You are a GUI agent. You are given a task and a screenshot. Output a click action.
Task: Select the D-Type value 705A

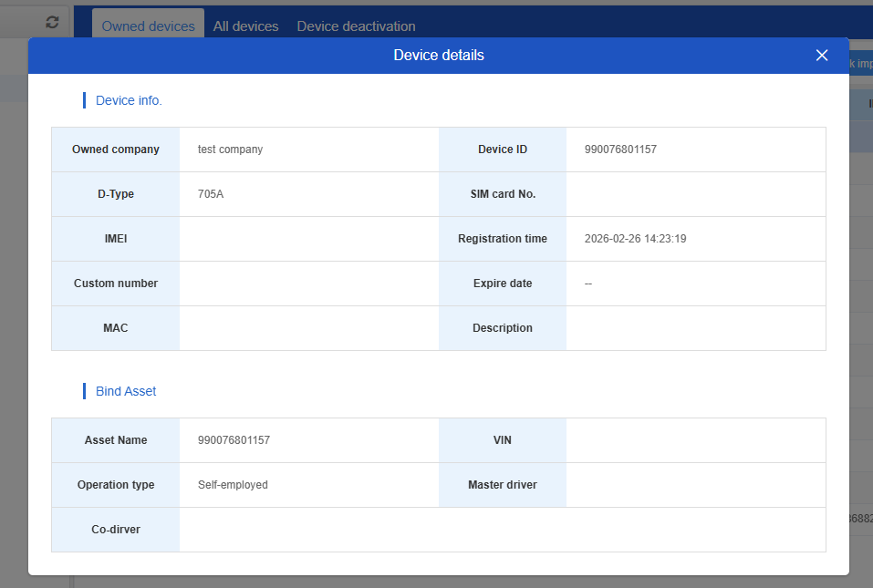[x=211, y=194]
